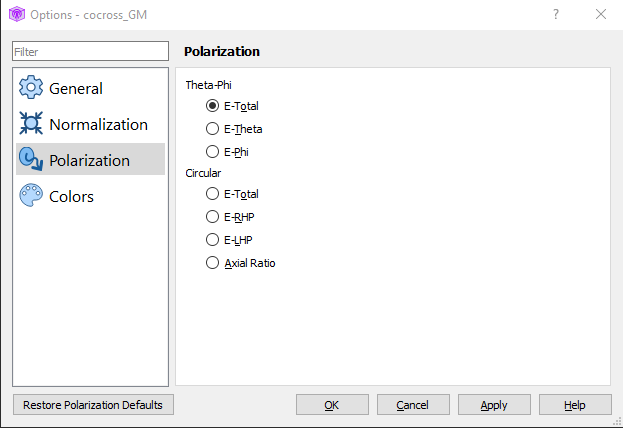The width and height of the screenshot is (623, 428).
Task: Click inside the Filter search field
Action: 90,51
